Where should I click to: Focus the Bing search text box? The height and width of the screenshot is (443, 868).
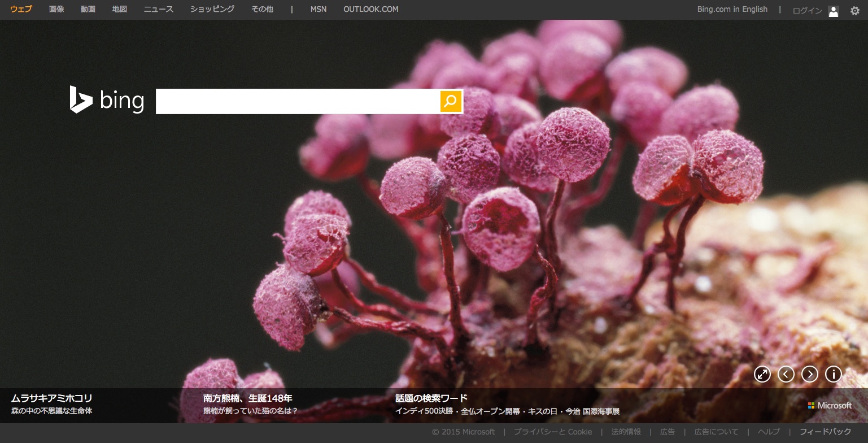298,101
